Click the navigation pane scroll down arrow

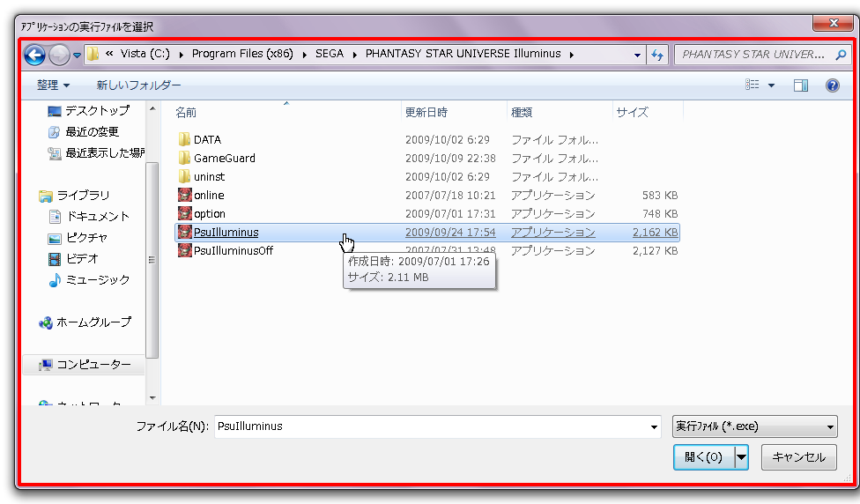[x=152, y=397]
